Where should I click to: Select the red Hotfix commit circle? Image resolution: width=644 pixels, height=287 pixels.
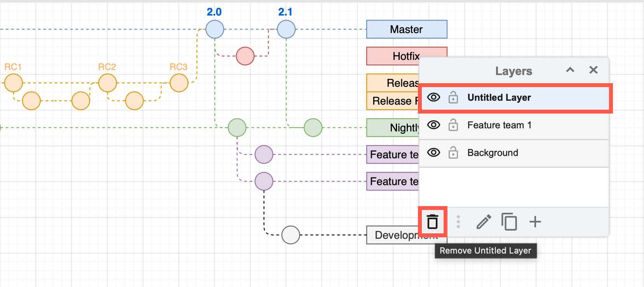coord(245,56)
